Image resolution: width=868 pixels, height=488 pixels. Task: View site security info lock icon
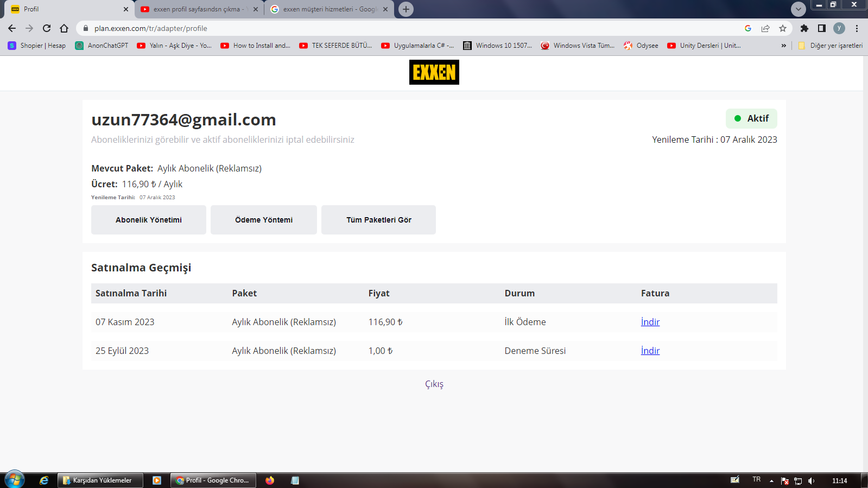click(85, 28)
